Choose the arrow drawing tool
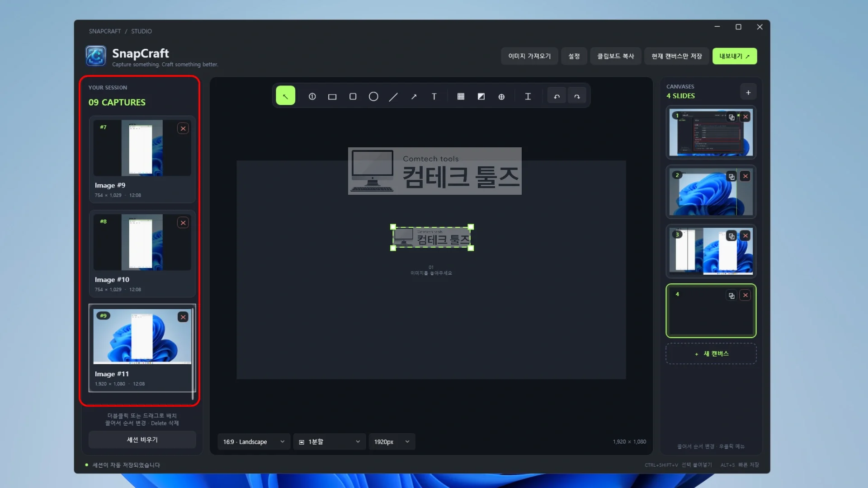The height and width of the screenshot is (488, 868). tap(414, 96)
